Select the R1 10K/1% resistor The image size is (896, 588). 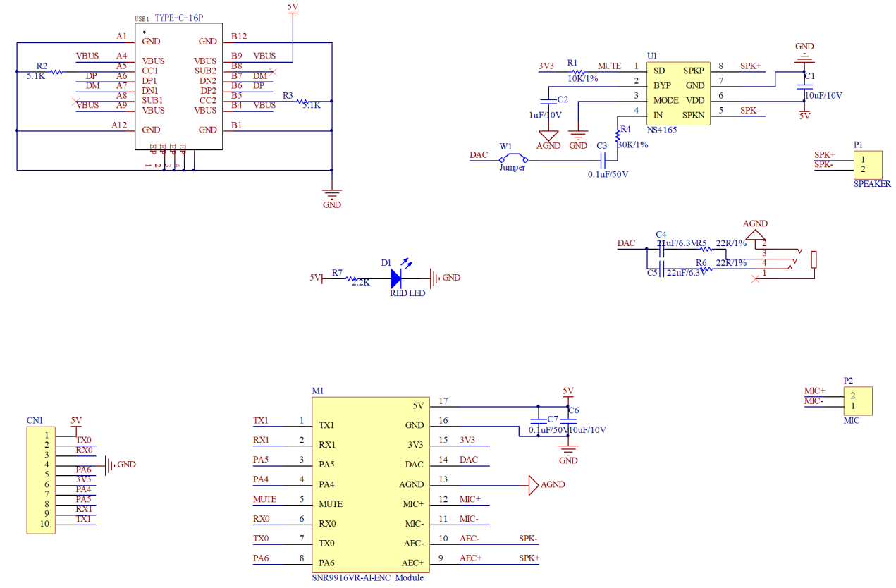(x=578, y=71)
